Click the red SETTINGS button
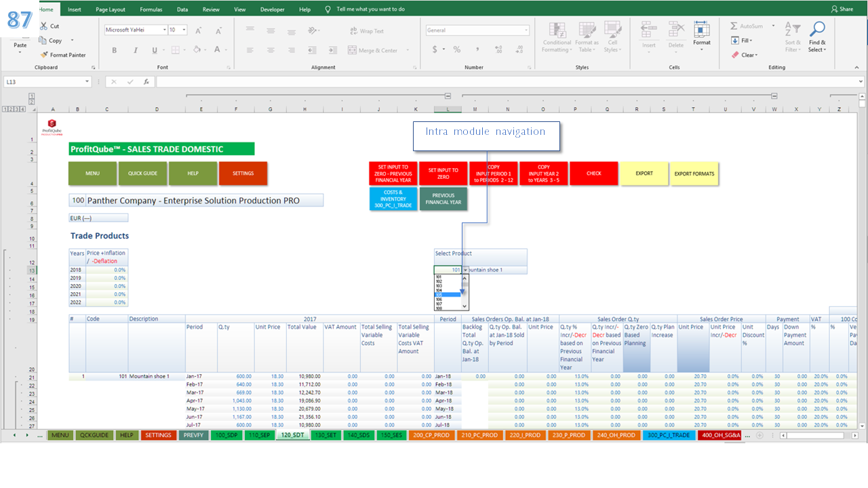 click(243, 174)
